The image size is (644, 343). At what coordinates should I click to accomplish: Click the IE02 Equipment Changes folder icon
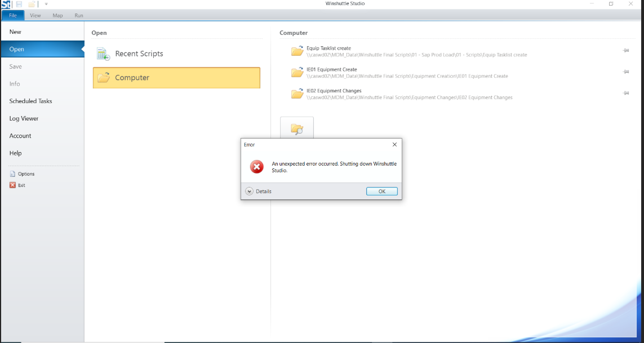(x=297, y=93)
